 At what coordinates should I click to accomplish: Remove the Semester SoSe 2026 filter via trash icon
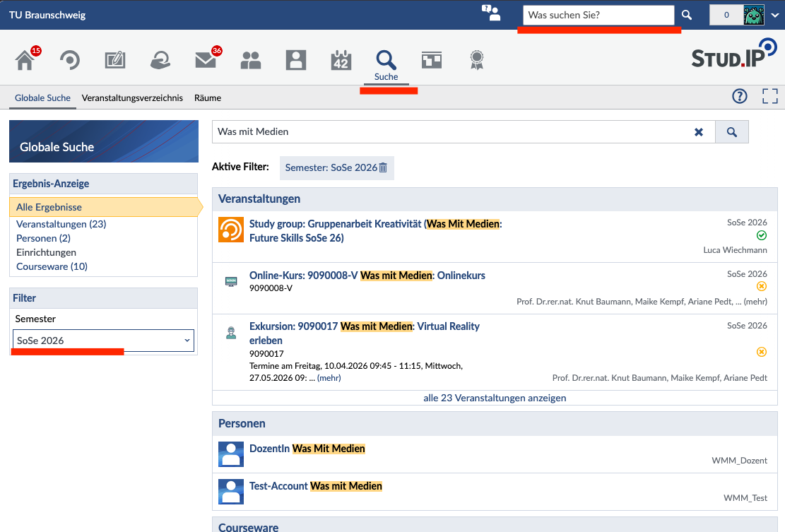click(383, 167)
